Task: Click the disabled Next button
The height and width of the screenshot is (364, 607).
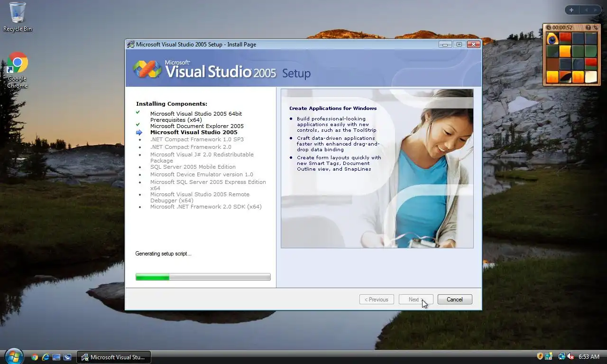Action: (416, 300)
